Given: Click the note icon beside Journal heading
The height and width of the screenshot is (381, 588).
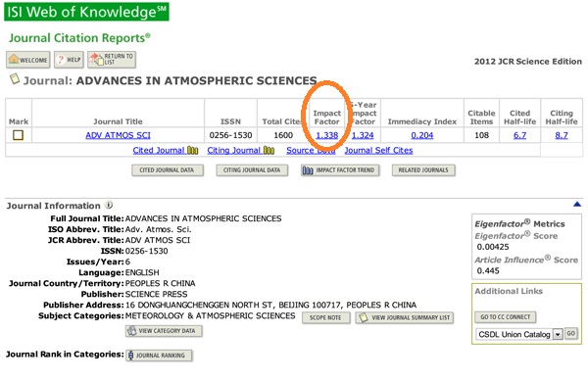Looking at the screenshot, I should [15, 78].
